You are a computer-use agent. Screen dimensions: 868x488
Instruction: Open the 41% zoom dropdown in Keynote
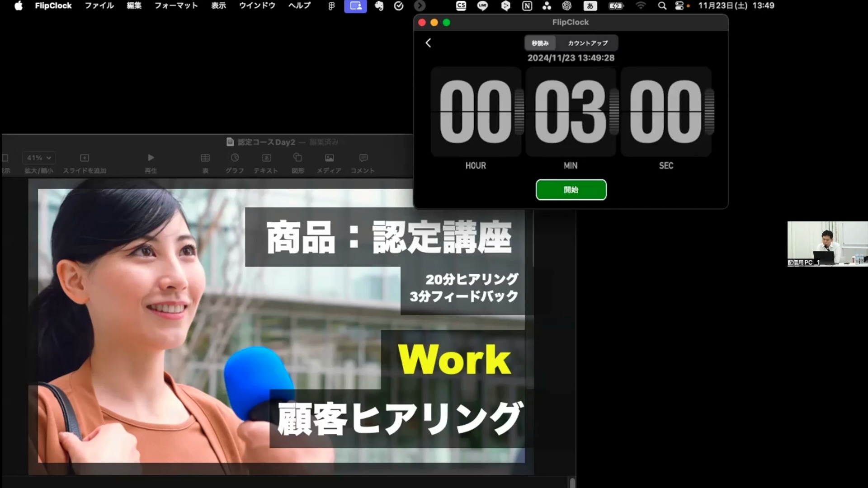coord(39,158)
